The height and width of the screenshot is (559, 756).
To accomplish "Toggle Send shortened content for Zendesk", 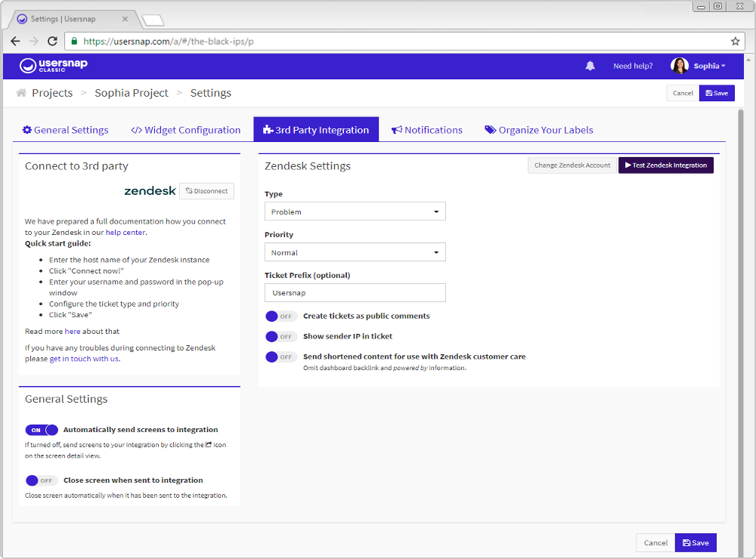I will (281, 357).
